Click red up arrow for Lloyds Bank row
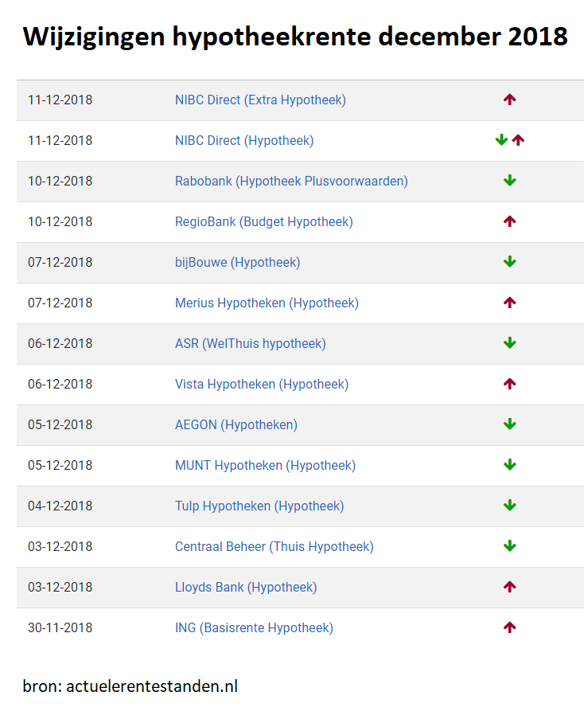Viewport: 588px width, 719px height. point(510,587)
